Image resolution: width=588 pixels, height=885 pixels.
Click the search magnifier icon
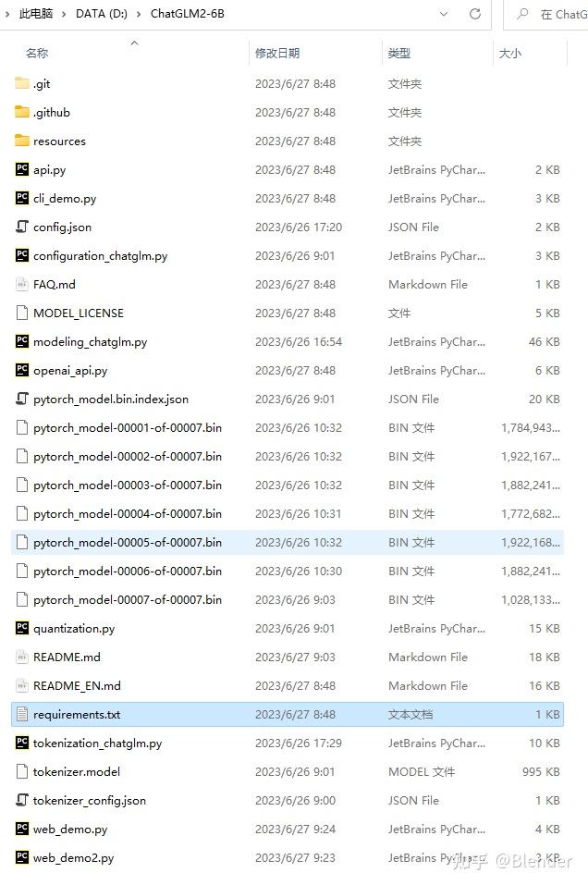tap(523, 14)
